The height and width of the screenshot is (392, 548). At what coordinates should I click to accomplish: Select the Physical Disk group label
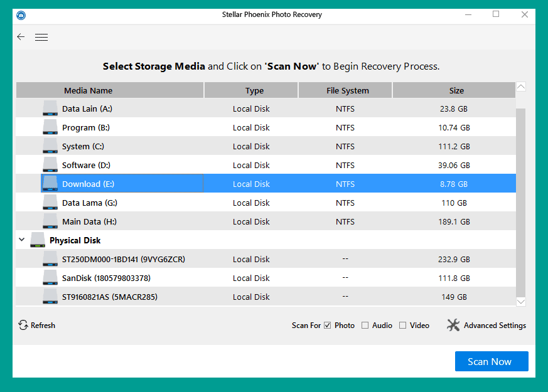pyautogui.click(x=75, y=240)
